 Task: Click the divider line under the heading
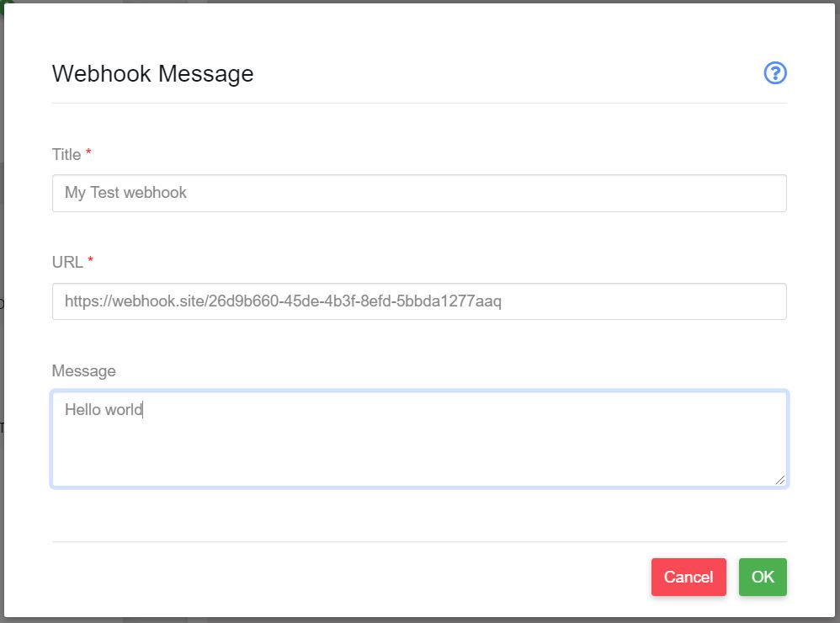pos(419,103)
